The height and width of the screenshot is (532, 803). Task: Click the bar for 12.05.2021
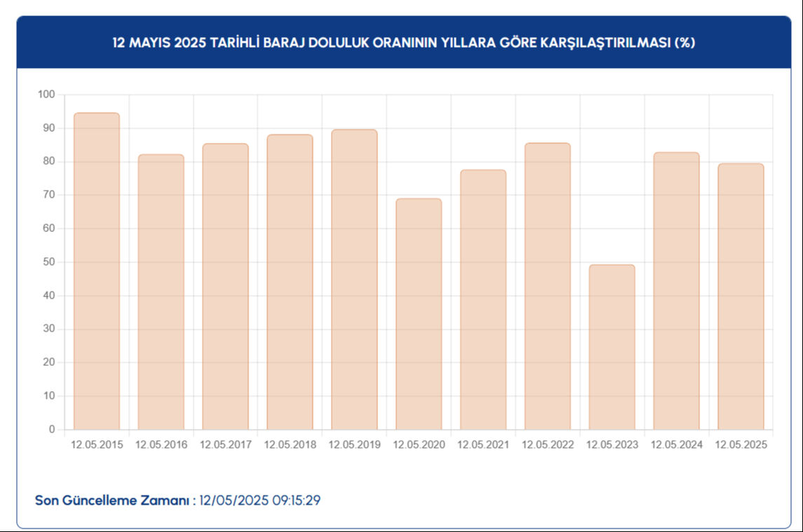[483, 300]
